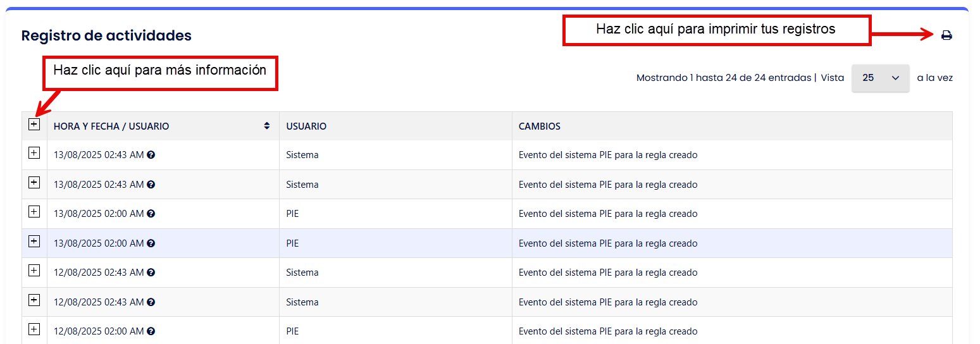Click the printer icon to print records
Image resolution: width=980 pixels, height=344 pixels.
coord(946,35)
